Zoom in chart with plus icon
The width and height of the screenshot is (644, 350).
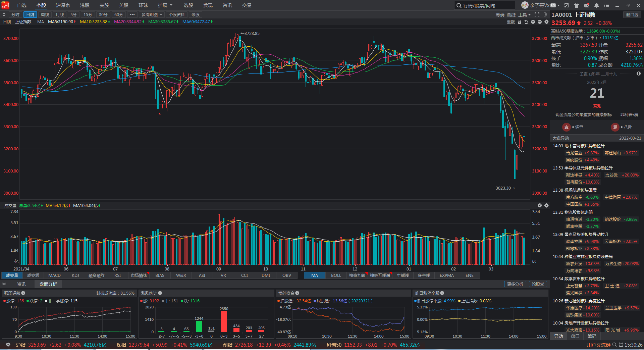click(x=533, y=22)
